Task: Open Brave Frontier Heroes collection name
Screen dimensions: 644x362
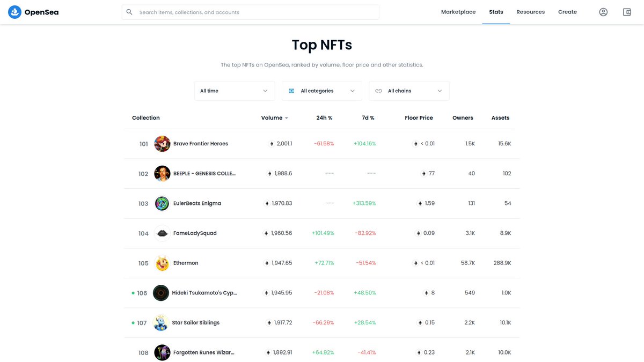Action: click(201, 144)
